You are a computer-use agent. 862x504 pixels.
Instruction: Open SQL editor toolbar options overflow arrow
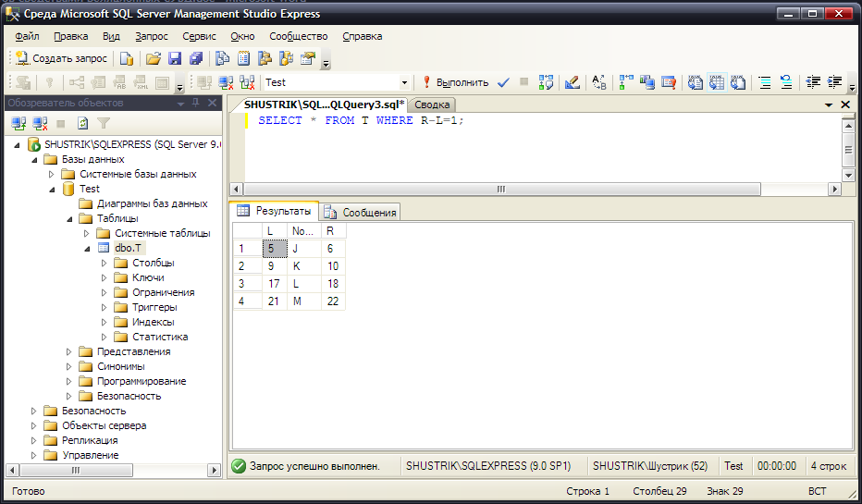[852, 87]
